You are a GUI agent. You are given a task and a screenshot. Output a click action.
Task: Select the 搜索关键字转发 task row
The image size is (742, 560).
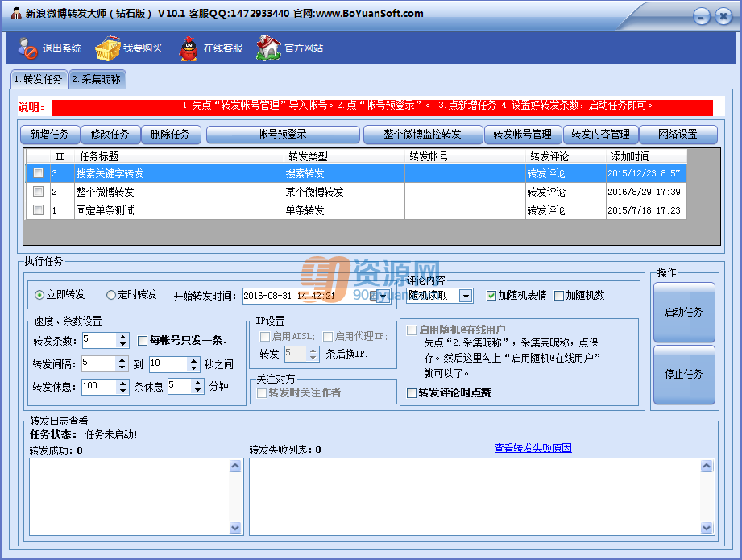pyautogui.click(x=356, y=173)
